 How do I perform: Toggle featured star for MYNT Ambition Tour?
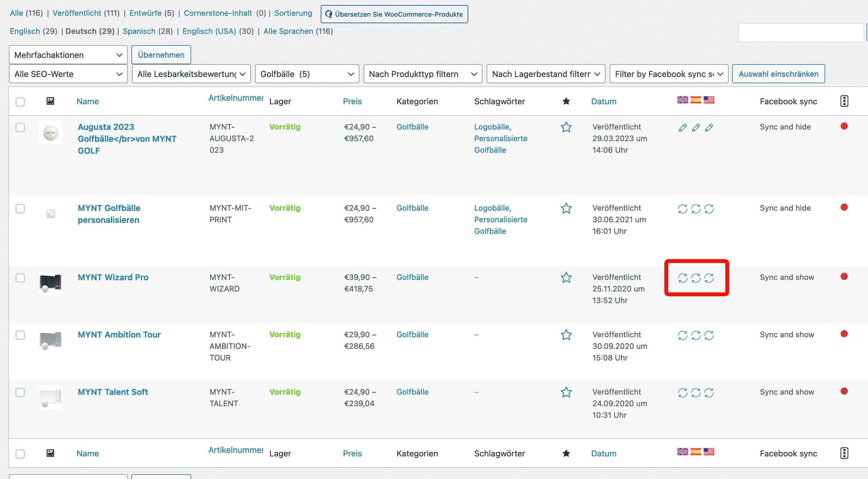pyautogui.click(x=566, y=335)
